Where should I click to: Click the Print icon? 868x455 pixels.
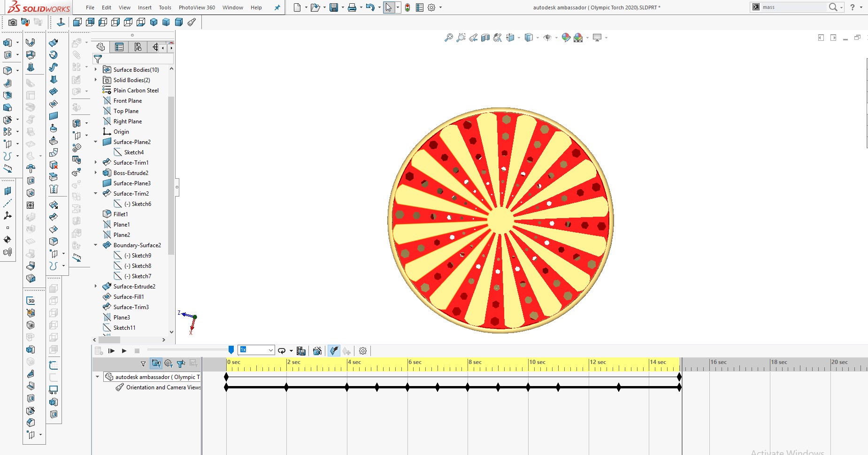click(x=352, y=8)
